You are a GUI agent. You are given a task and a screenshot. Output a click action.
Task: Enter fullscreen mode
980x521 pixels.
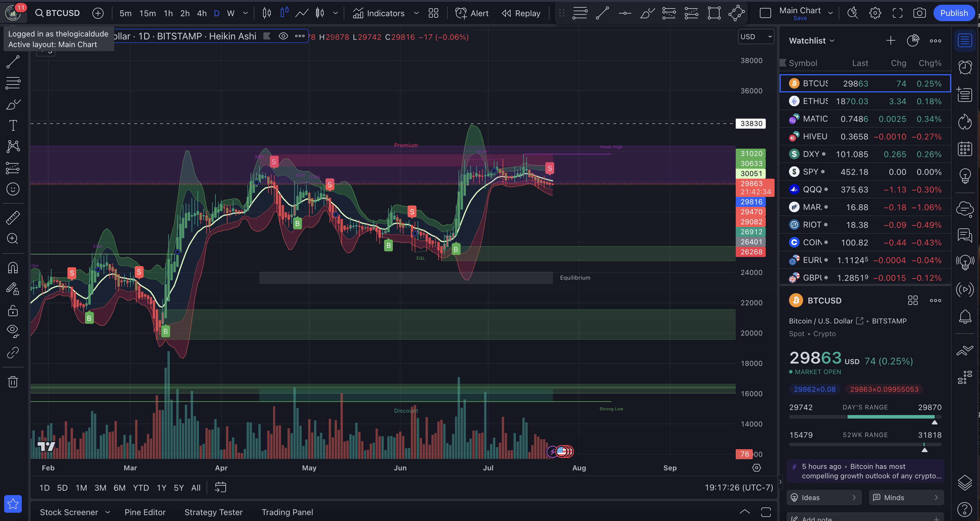click(897, 13)
